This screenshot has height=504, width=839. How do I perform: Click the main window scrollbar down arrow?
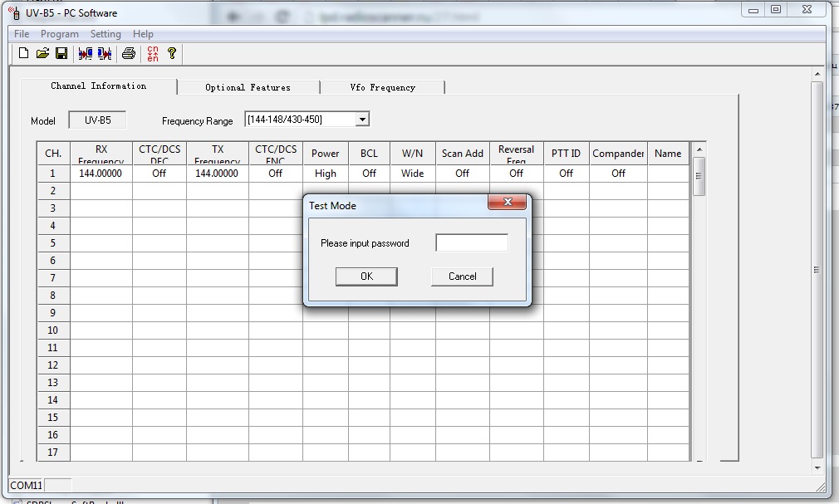(817, 467)
